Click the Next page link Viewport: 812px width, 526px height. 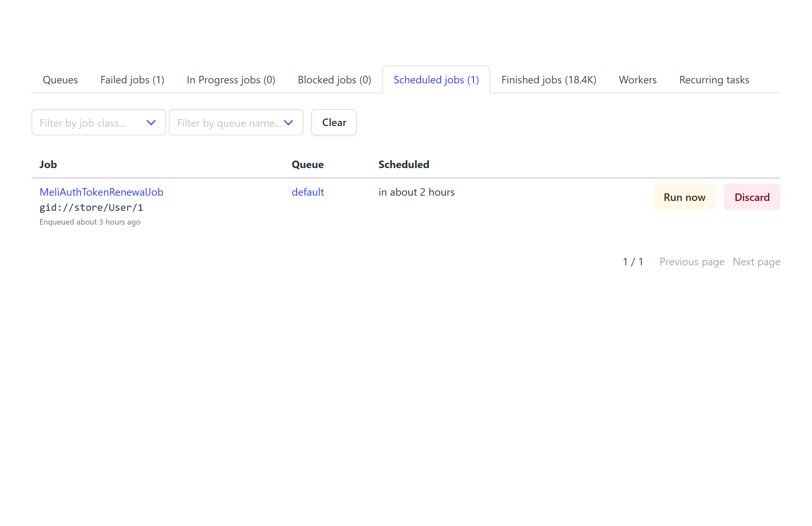pyautogui.click(x=756, y=262)
